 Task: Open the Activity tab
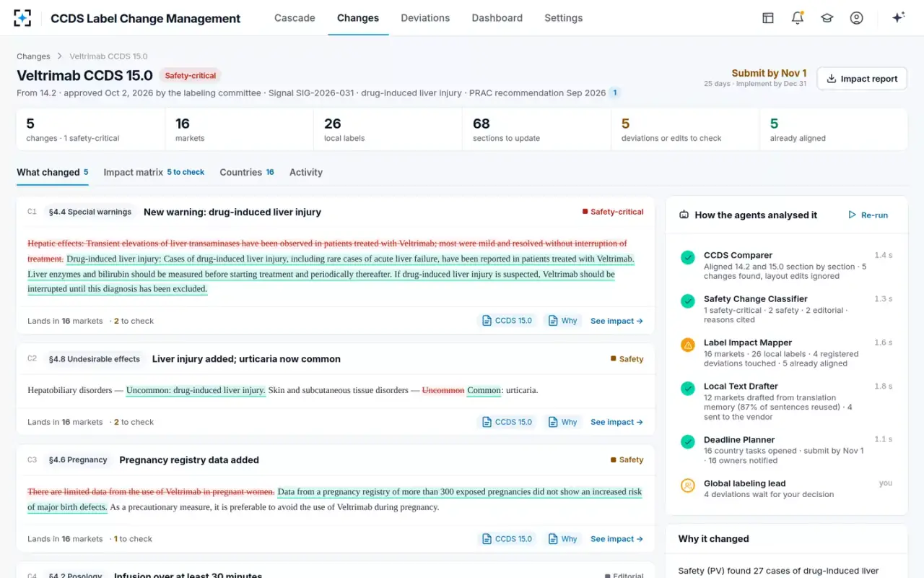click(x=306, y=172)
